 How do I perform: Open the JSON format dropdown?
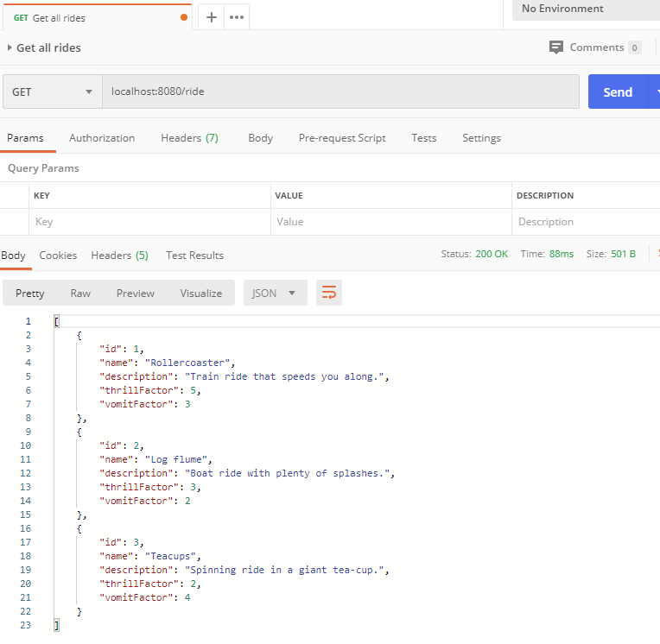[275, 294]
